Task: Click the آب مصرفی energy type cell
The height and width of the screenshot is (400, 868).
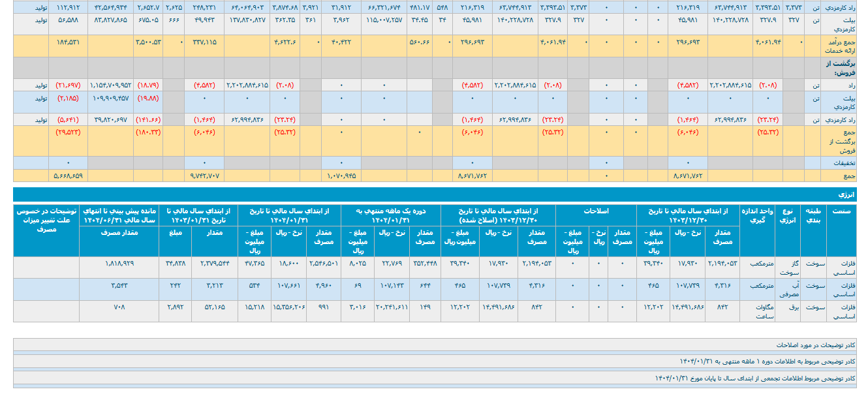Action: click(787, 290)
